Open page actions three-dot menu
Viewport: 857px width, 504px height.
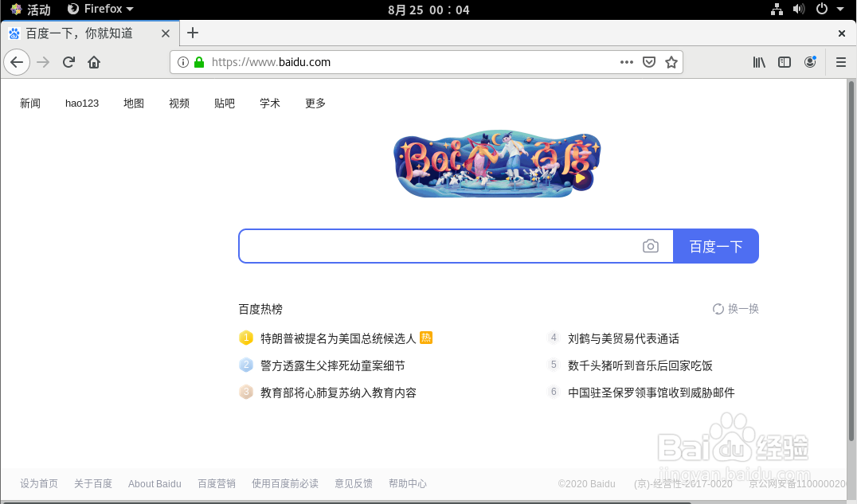626,62
